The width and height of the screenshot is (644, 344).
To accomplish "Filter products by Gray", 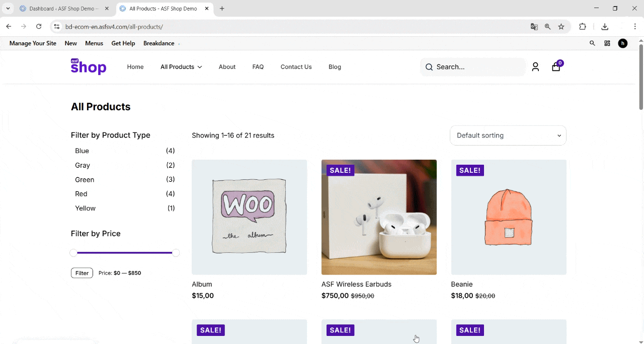I will coord(83,165).
